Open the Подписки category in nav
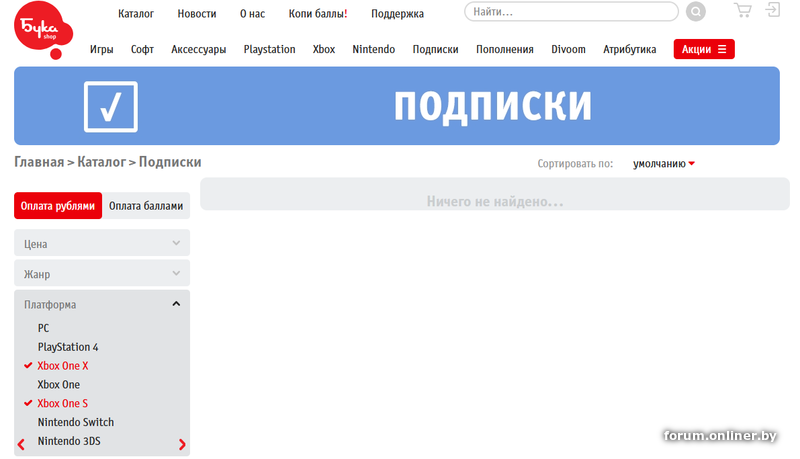Image resolution: width=800 pixels, height=459 pixels. pos(435,49)
